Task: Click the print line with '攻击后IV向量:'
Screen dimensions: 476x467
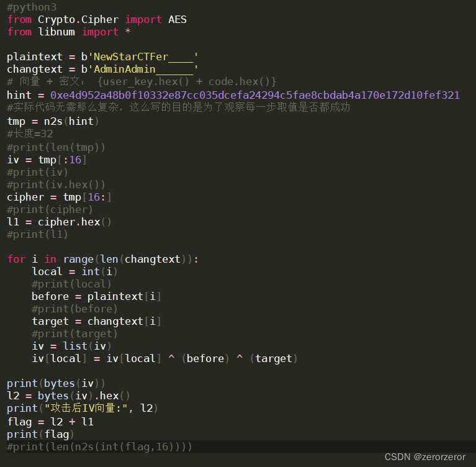Action: (x=83, y=409)
